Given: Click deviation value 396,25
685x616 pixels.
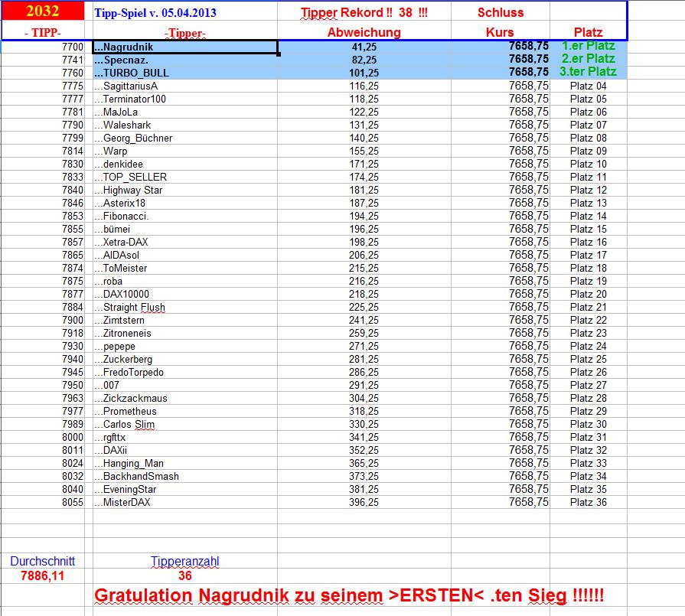Looking at the screenshot, I should 364,503.
